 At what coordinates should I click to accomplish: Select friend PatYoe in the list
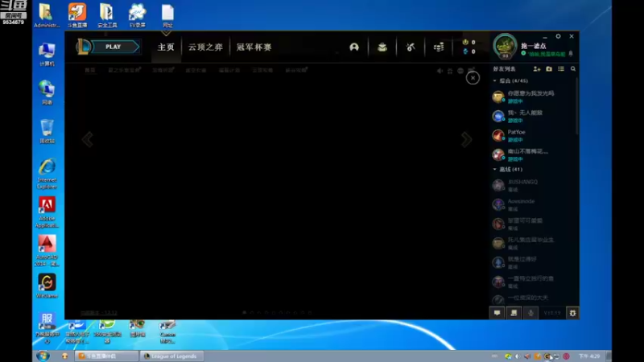tap(533, 135)
